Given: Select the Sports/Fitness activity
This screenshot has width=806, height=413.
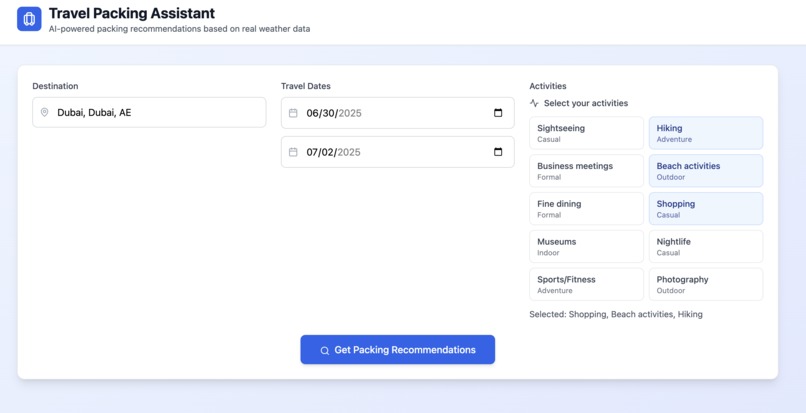Looking at the screenshot, I should (x=587, y=284).
